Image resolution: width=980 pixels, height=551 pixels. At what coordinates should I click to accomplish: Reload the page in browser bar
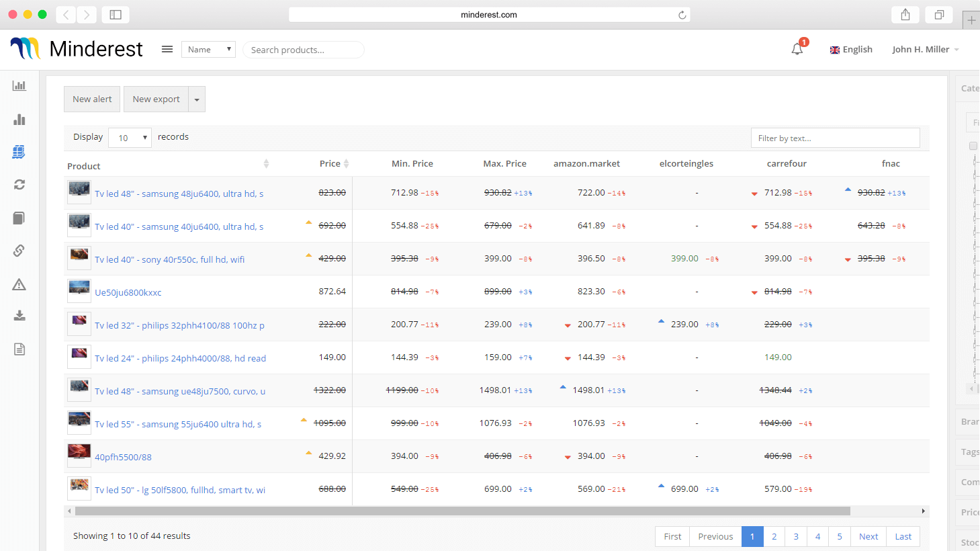pos(682,15)
